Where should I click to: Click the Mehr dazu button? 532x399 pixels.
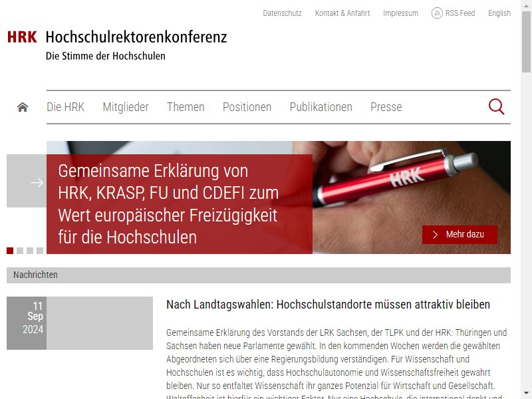click(x=460, y=235)
